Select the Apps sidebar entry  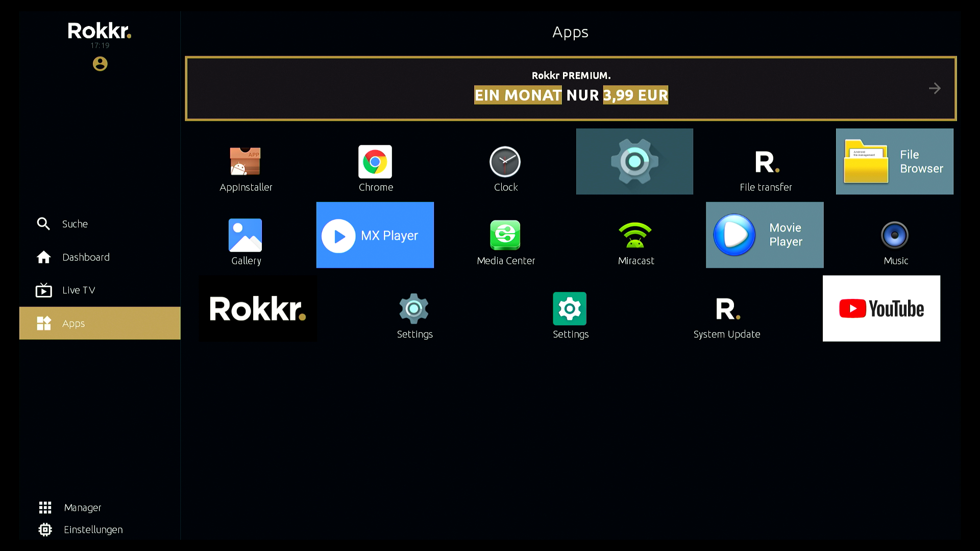click(x=100, y=323)
